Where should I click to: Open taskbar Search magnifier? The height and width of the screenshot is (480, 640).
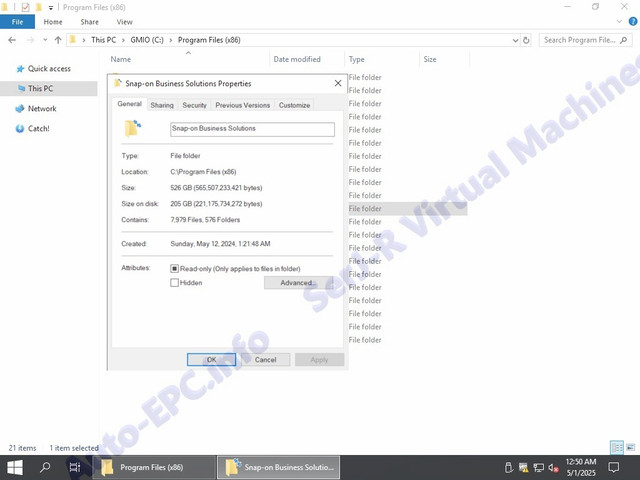pos(45,467)
